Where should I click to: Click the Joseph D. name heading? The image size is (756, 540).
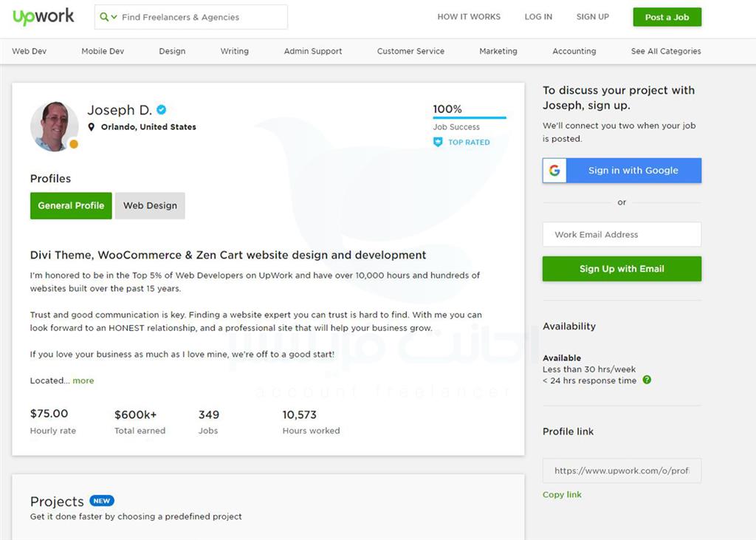120,110
